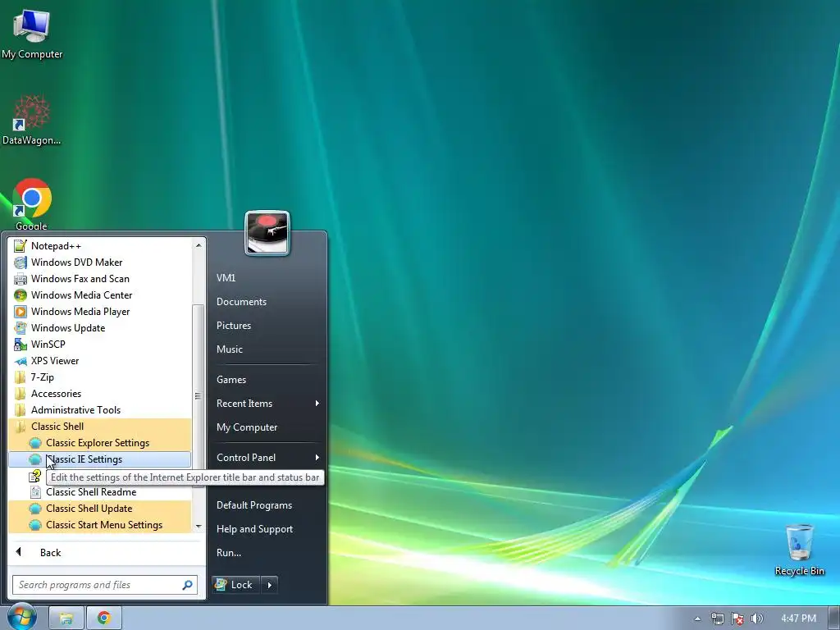Screen dimensions: 840x630
Task: Open Windows Update entry
Action: (x=99, y=328)
